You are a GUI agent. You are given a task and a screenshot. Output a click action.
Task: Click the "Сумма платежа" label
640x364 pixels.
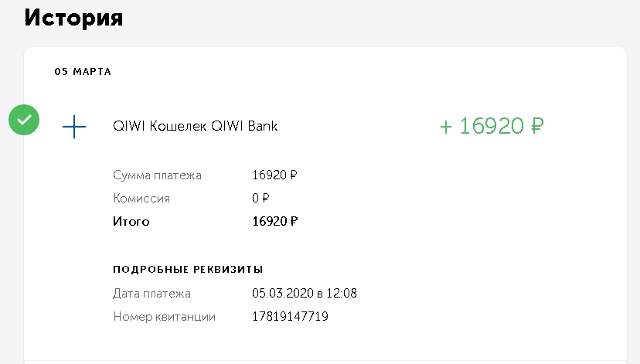pyautogui.click(x=157, y=175)
